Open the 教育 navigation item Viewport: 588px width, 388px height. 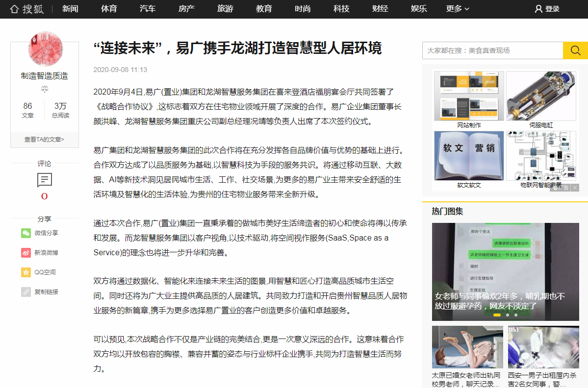[x=264, y=9]
